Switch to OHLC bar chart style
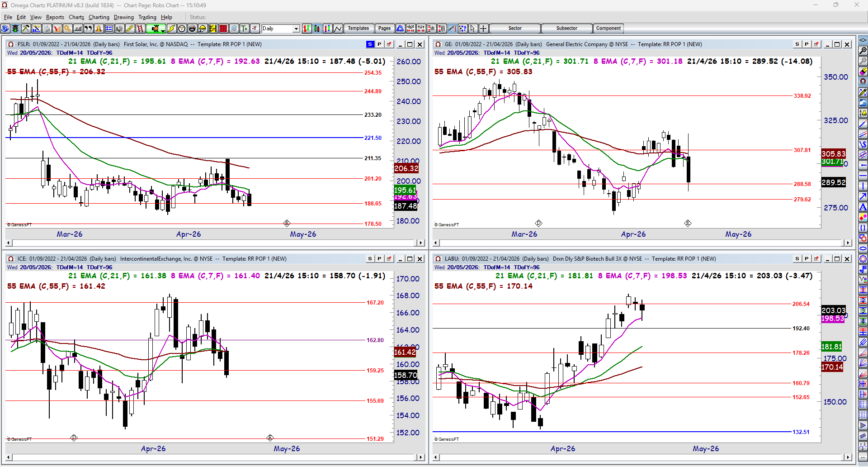 pos(307,29)
